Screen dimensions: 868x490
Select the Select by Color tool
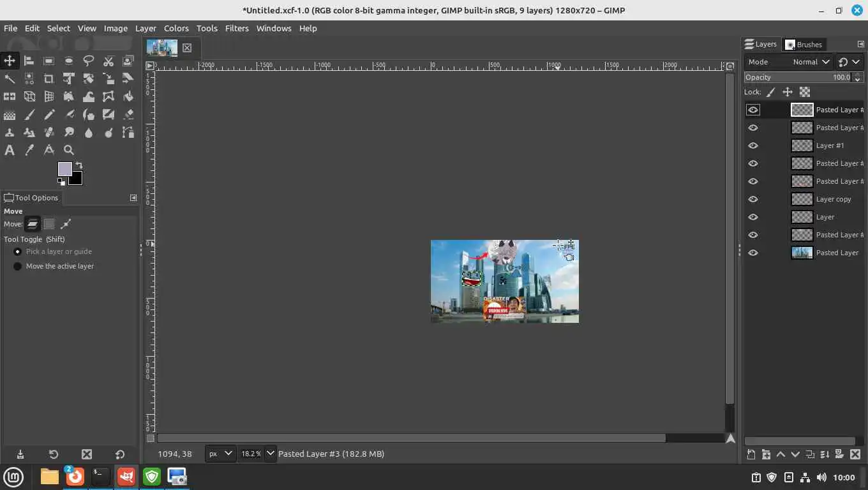point(29,78)
